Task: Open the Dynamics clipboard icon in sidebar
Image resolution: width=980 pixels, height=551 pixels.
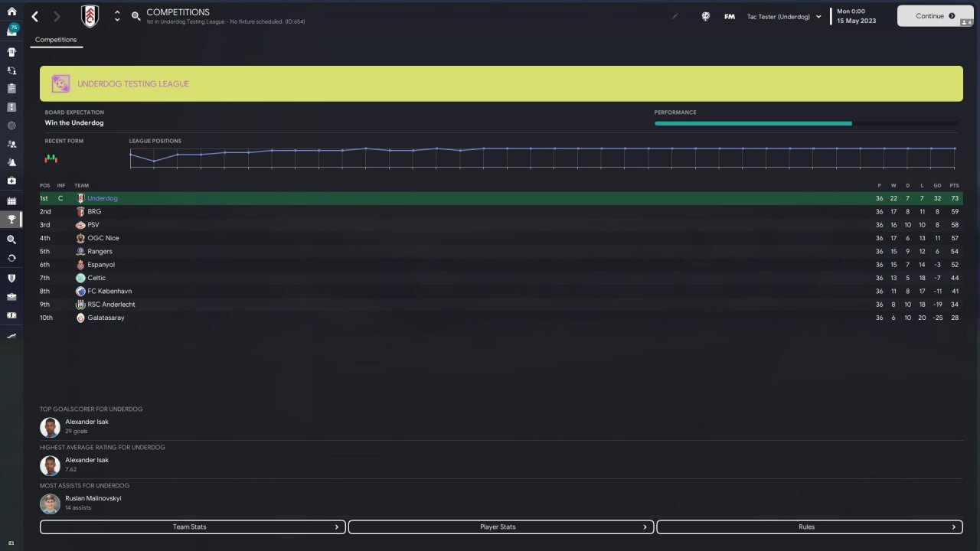Action: (x=11, y=89)
